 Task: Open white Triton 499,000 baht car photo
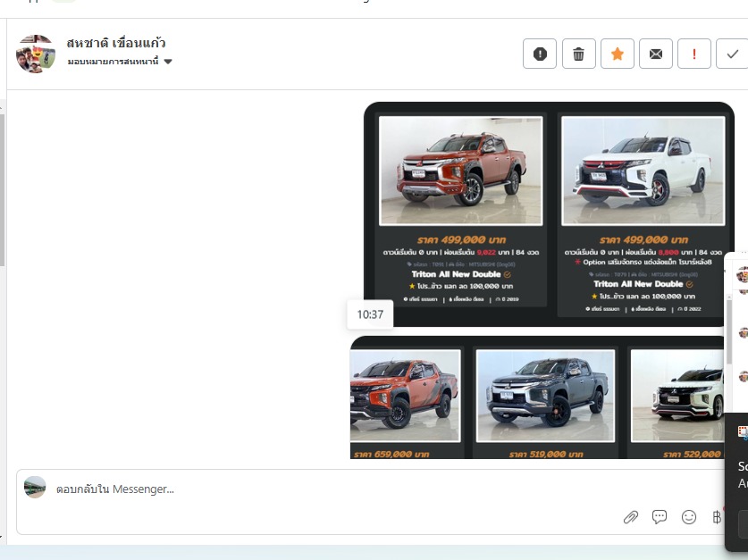click(643, 171)
